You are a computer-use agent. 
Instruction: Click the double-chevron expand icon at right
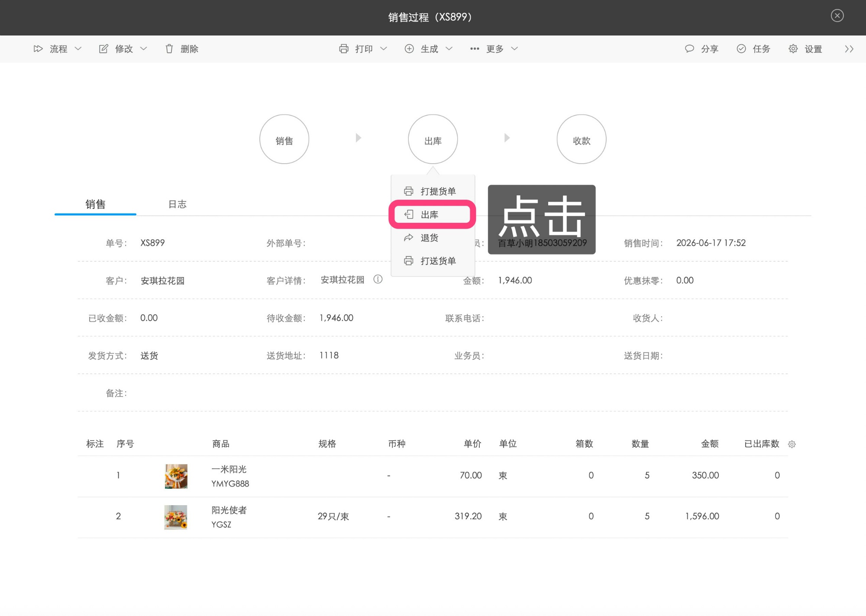(849, 49)
